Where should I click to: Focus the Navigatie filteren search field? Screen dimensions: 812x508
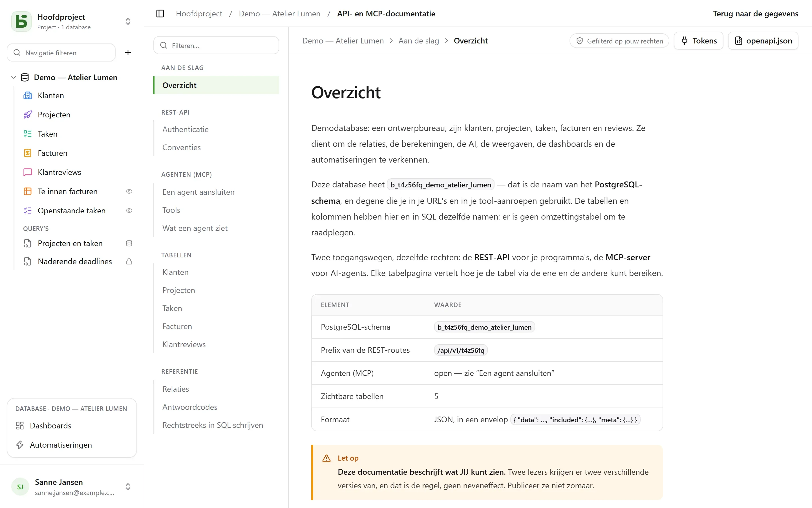point(61,53)
